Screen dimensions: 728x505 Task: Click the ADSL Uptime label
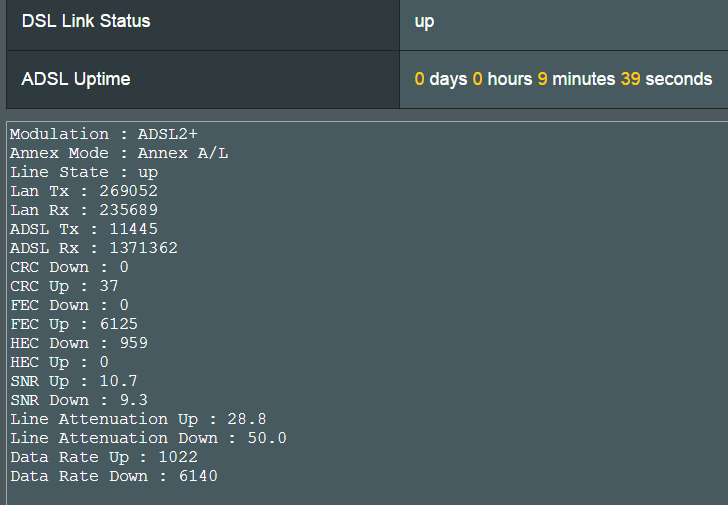[76, 79]
